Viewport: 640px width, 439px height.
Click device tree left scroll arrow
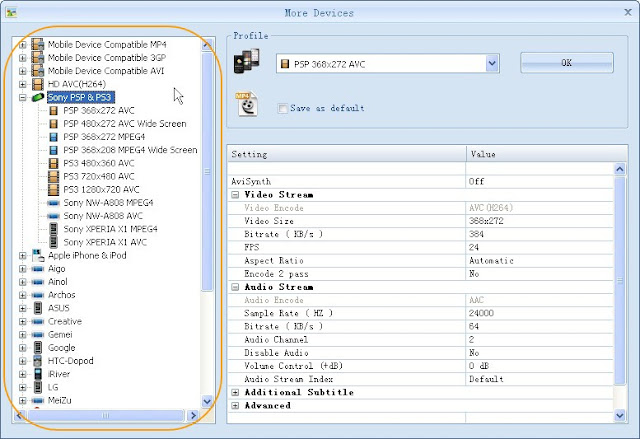[x=19, y=415]
